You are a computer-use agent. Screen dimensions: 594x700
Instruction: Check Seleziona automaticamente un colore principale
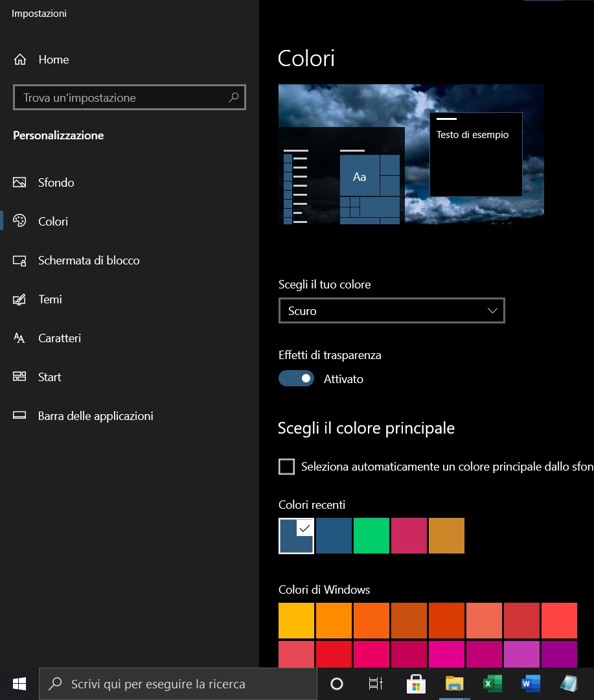tap(286, 467)
